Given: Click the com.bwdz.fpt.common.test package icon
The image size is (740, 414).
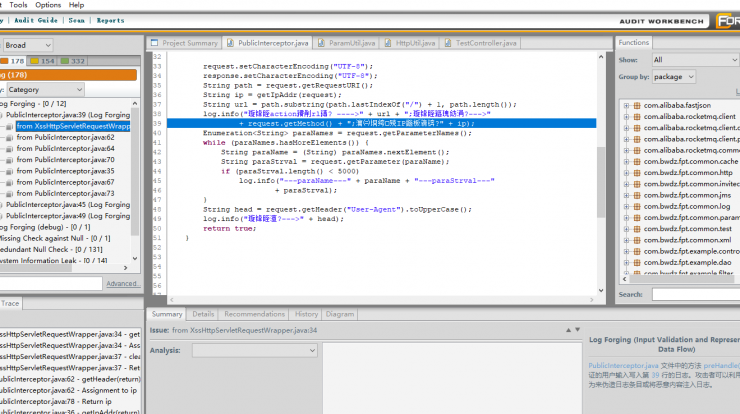Looking at the screenshot, I should click(637, 229).
